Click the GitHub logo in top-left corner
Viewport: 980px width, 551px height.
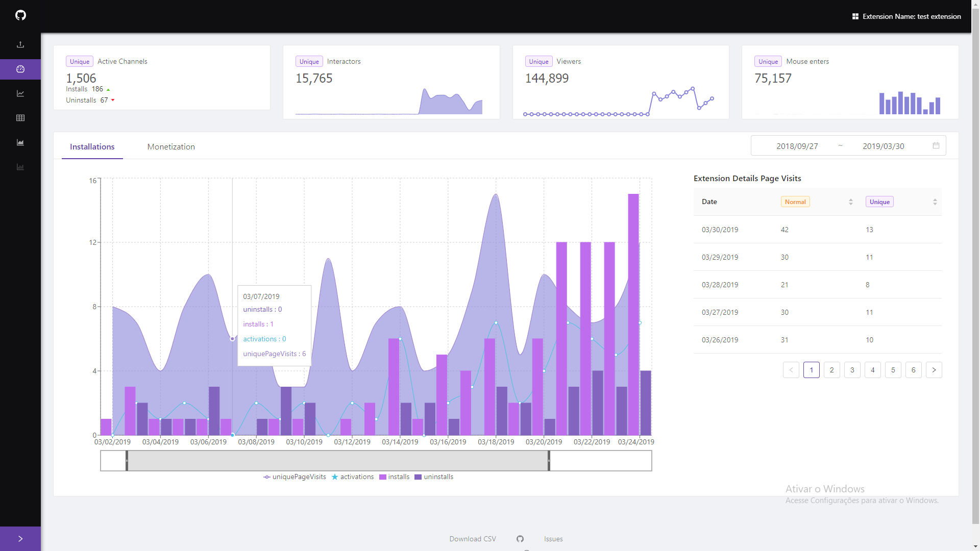coord(20,15)
